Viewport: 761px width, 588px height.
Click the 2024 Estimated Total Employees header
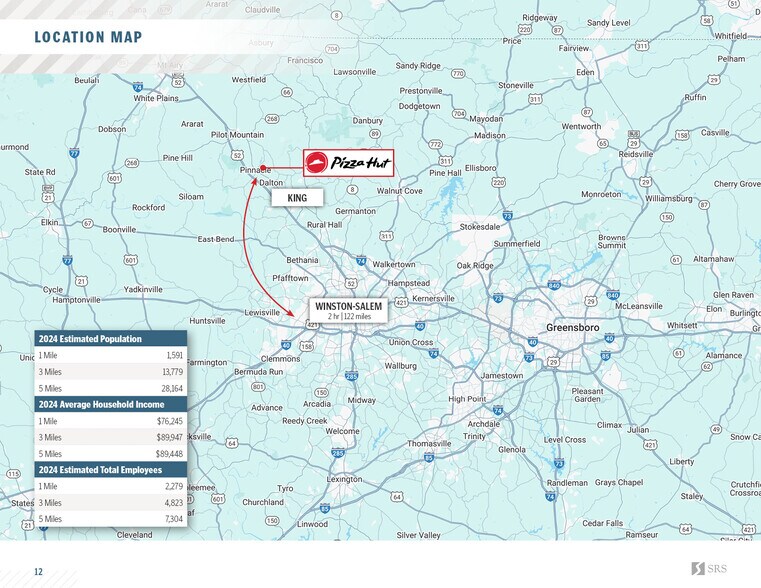coord(99,469)
